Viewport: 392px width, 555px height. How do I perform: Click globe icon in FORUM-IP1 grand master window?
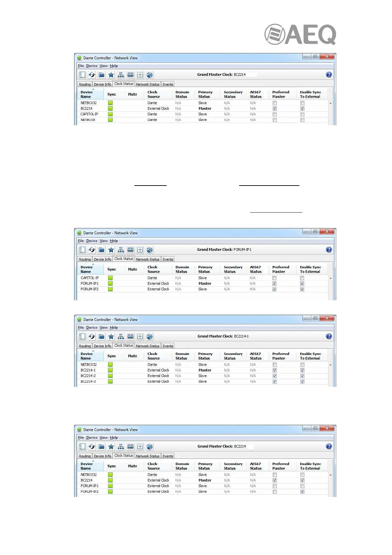click(150, 250)
